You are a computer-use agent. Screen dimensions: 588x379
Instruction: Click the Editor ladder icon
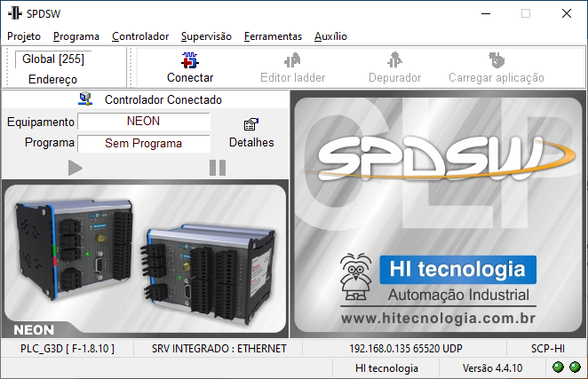(x=292, y=60)
